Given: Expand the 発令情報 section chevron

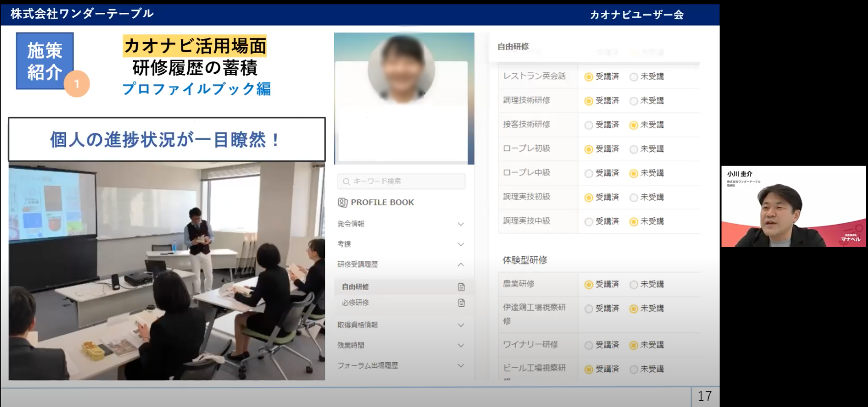Looking at the screenshot, I should point(461,224).
